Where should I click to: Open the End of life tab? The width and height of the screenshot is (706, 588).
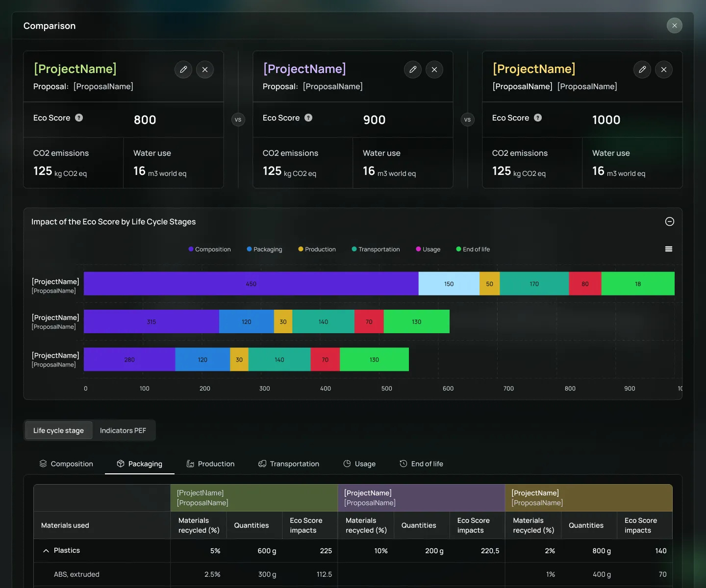[422, 464]
